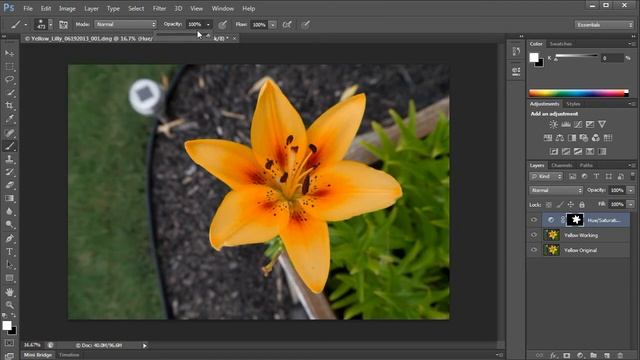Open the layer style fx menu
The image size is (640, 360).
click(x=553, y=356)
